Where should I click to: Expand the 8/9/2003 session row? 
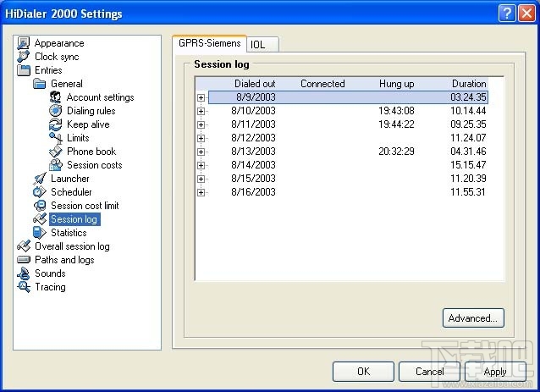[201, 97]
